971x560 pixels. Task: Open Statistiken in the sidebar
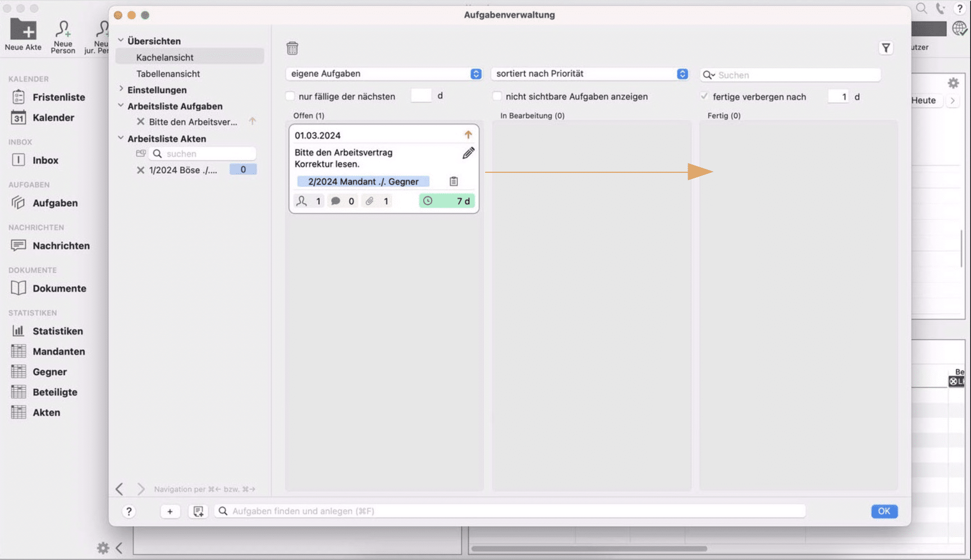coord(47,331)
